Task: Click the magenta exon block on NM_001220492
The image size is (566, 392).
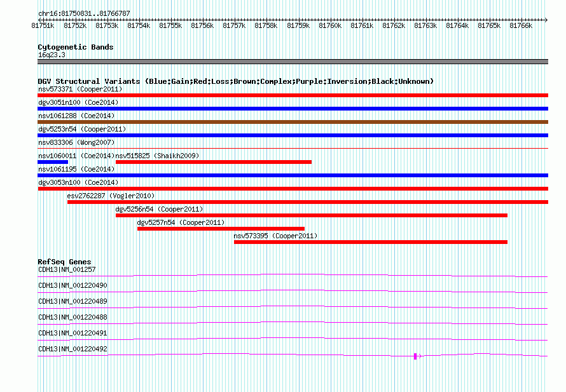Action: (415, 356)
